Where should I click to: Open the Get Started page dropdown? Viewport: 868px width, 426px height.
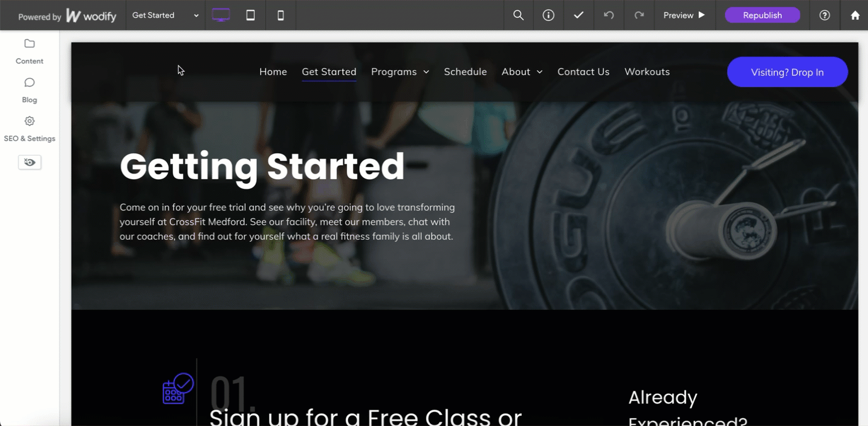166,15
